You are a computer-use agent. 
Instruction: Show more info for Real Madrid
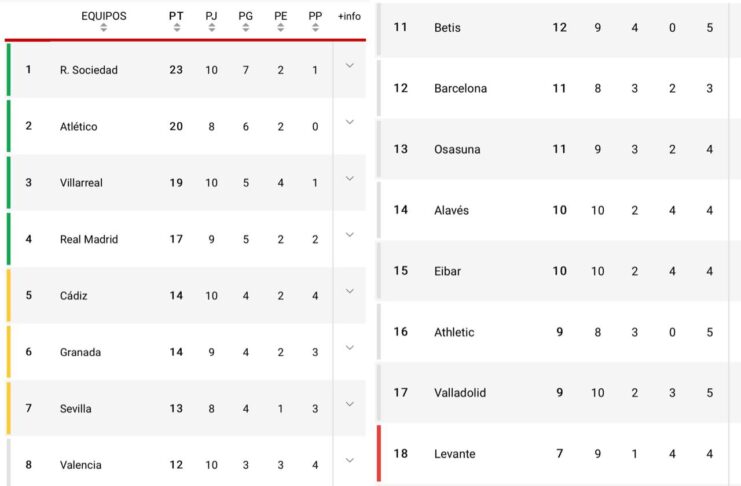[349, 235]
